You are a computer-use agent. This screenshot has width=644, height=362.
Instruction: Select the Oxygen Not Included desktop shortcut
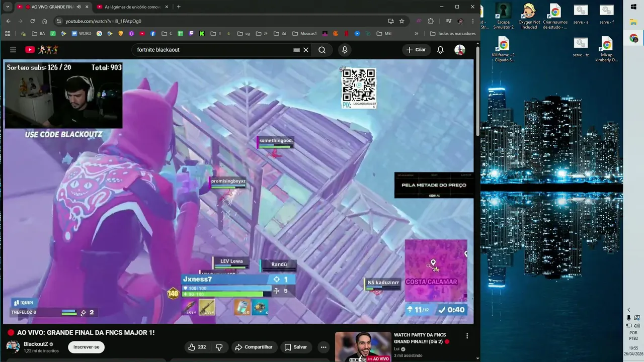coord(529,17)
